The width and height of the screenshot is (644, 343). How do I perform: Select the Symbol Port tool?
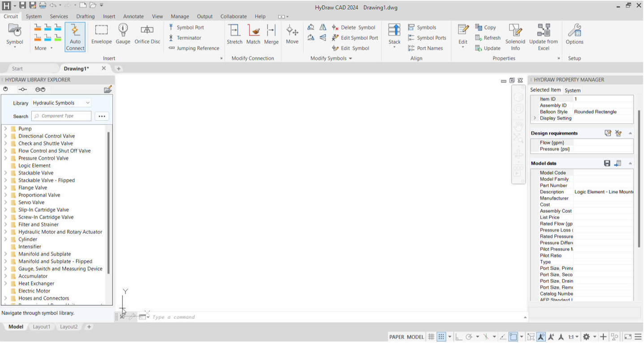[186, 27]
